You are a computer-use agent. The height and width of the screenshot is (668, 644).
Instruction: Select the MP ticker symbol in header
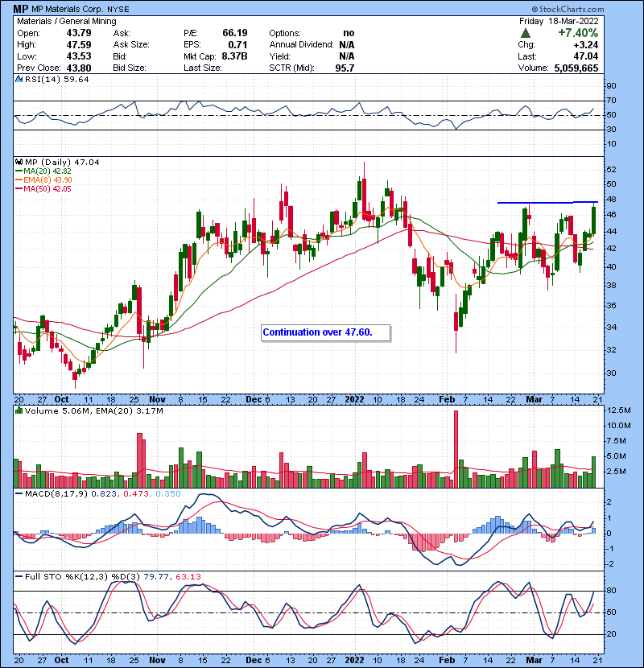point(23,8)
